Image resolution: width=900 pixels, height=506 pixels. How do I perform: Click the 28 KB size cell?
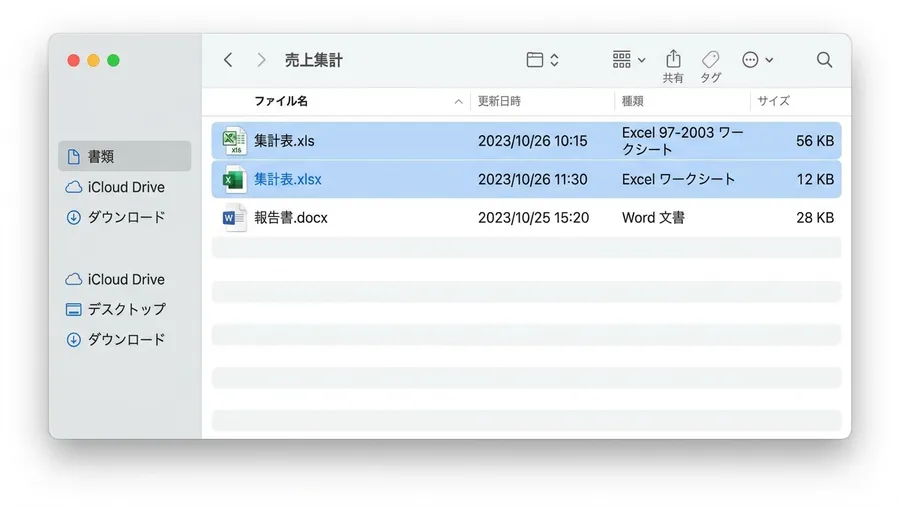coord(815,217)
